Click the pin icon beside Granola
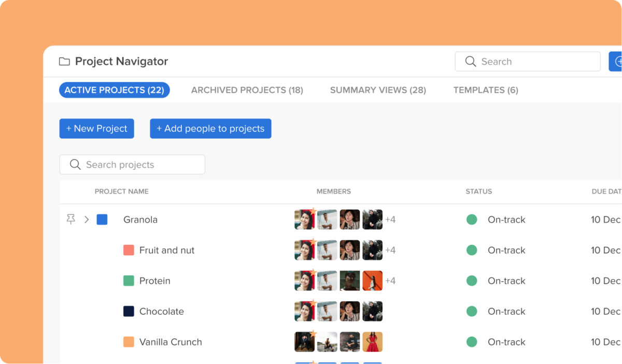622x364 pixels. (71, 220)
